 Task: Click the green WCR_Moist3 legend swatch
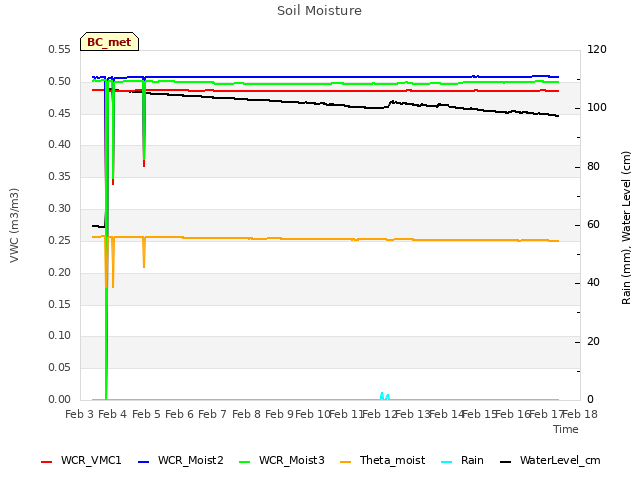click(244, 462)
